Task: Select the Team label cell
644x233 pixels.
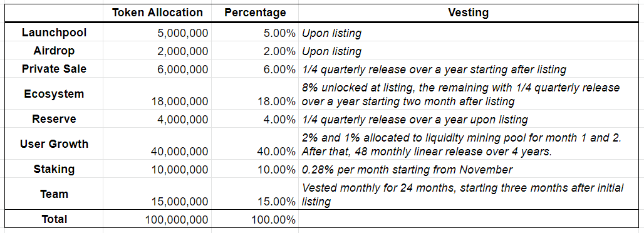Action: [55, 194]
